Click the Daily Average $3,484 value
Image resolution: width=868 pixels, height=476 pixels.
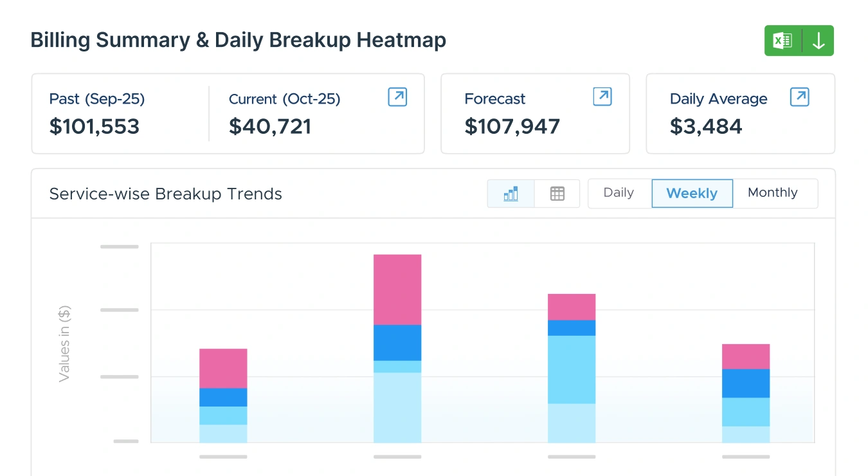point(706,127)
